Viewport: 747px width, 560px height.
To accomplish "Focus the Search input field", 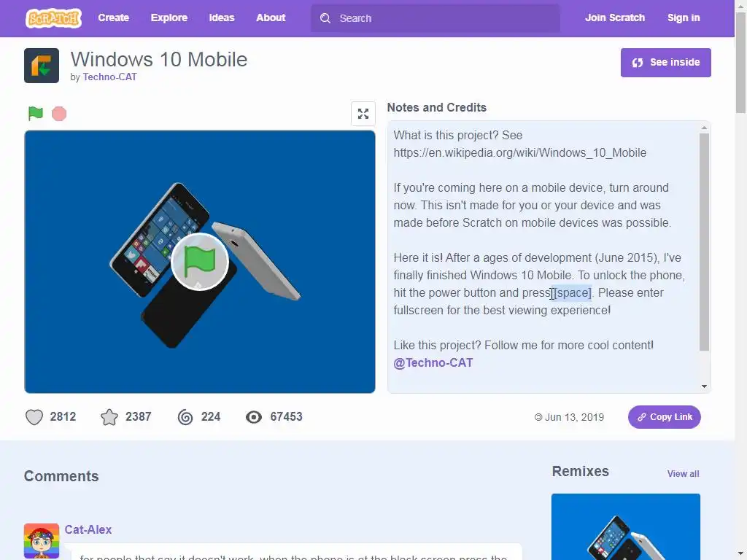I will click(x=436, y=18).
